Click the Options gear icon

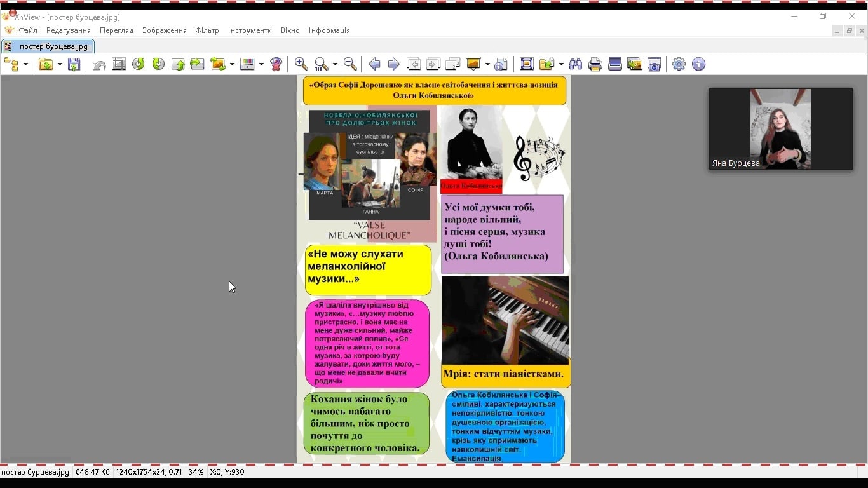(x=679, y=64)
